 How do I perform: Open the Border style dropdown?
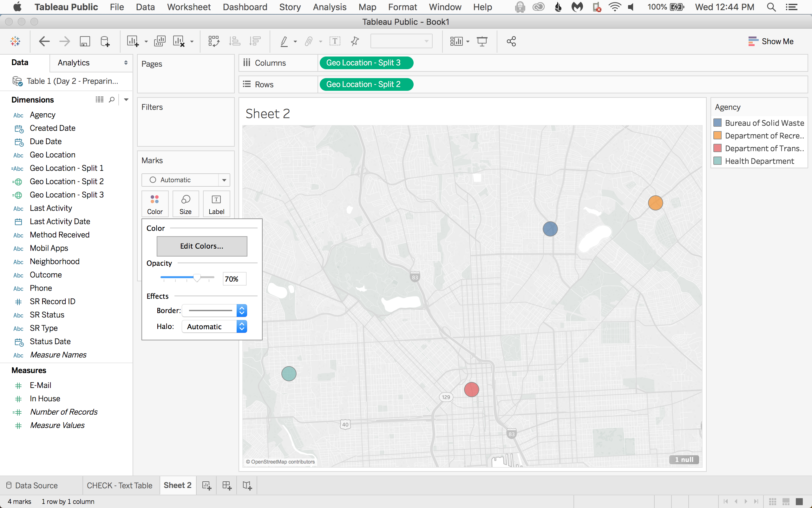tap(214, 311)
